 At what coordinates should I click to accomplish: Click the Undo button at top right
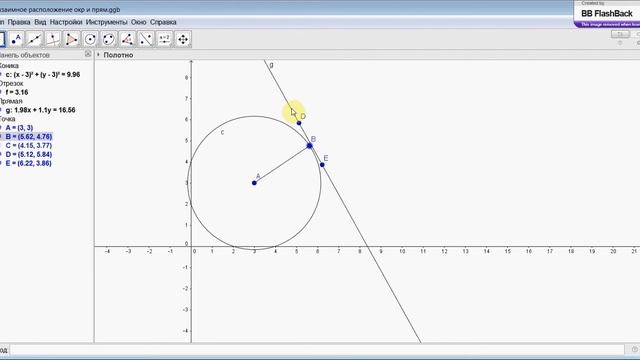(620, 34)
